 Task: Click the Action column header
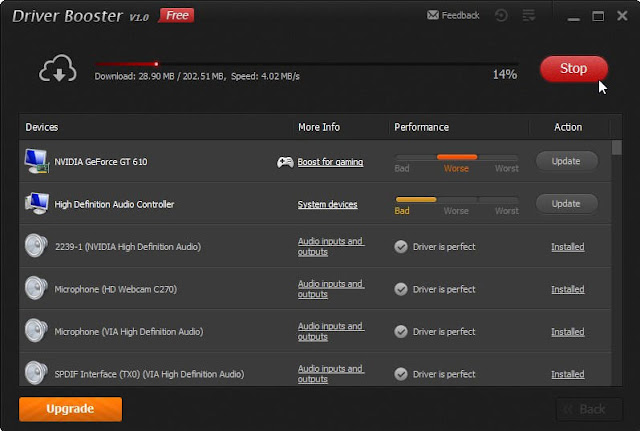tap(568, 127)
